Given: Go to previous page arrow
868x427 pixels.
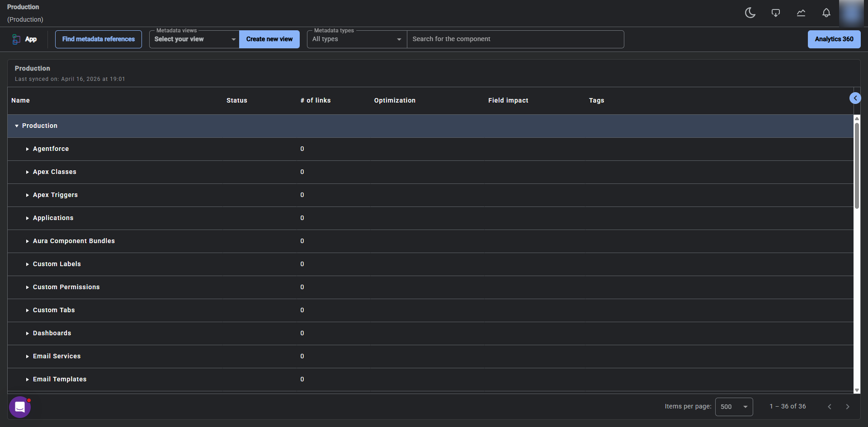Looking at the screenshot, I should coord(829,407).
